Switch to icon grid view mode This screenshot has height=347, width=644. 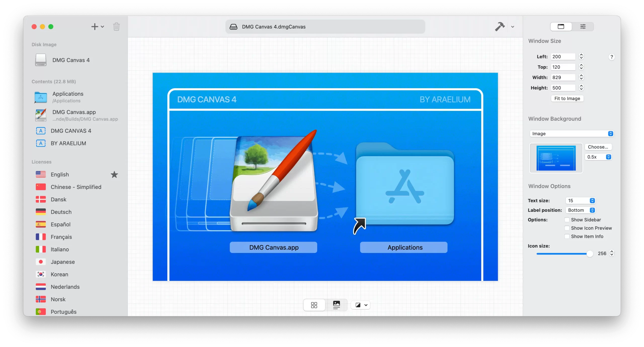(314, 305)
